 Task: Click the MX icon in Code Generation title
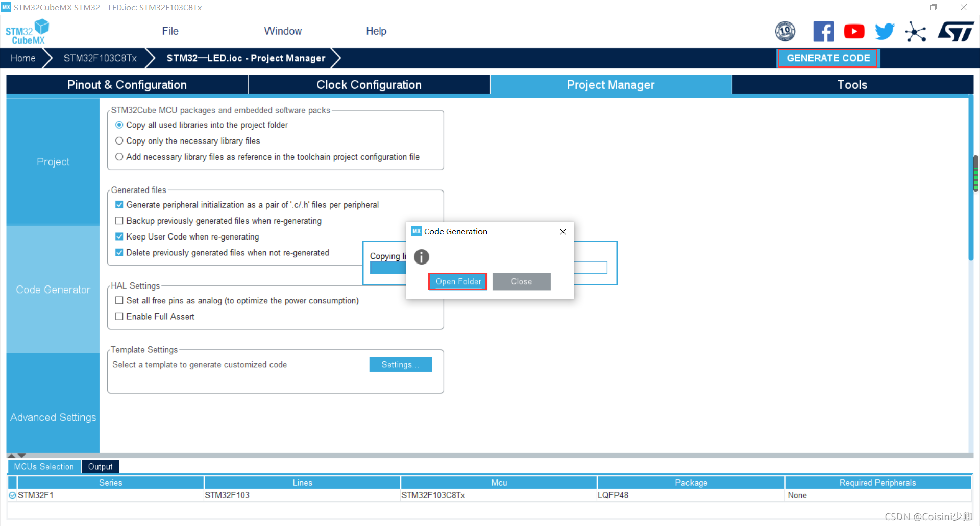(x=416, y=231)
